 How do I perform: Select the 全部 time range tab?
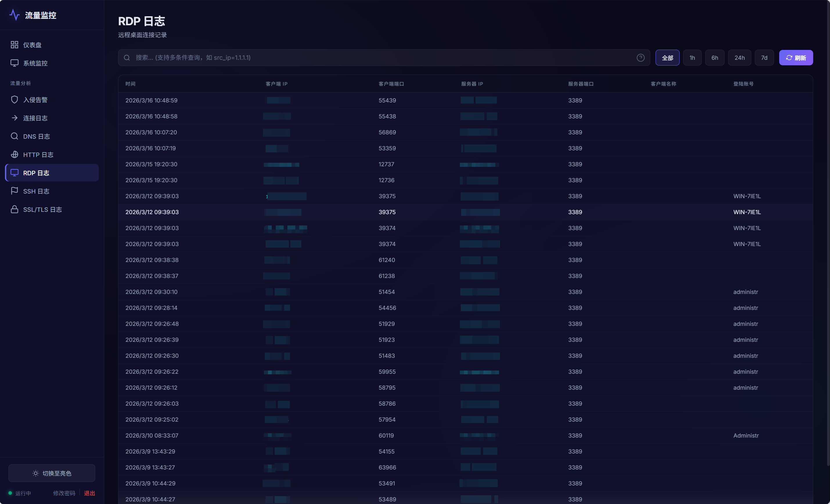click(667, 57)
